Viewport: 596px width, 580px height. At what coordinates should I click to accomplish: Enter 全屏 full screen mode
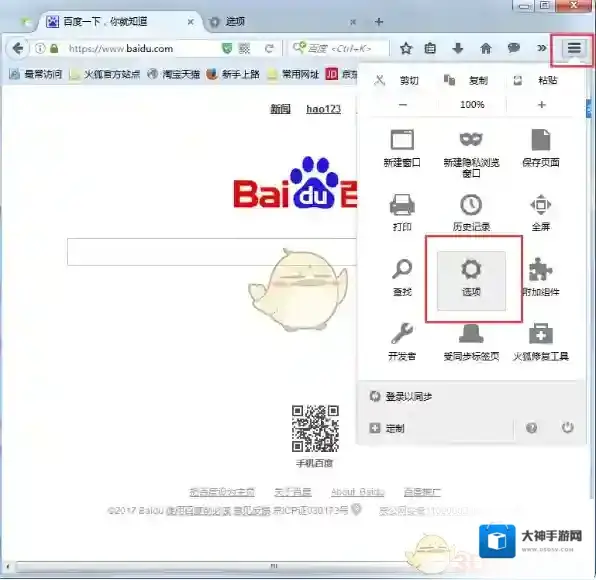point(541,212)
